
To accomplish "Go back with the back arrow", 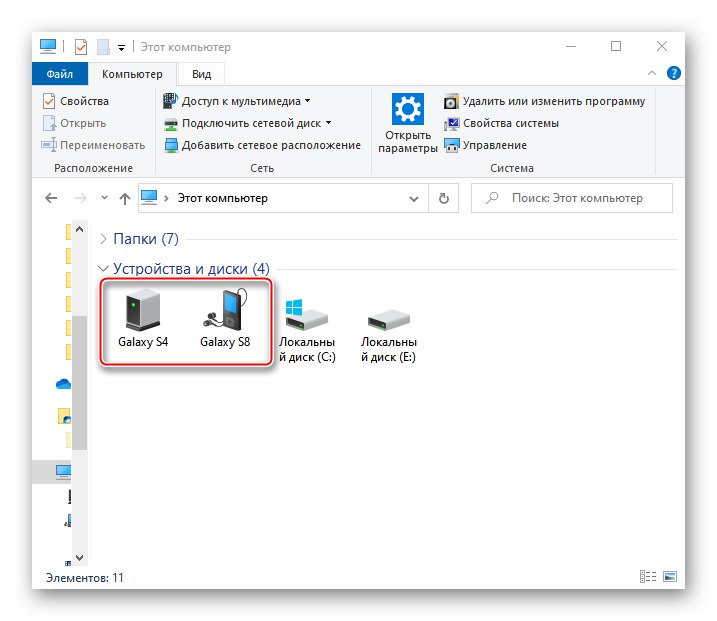I will (51, 198).
